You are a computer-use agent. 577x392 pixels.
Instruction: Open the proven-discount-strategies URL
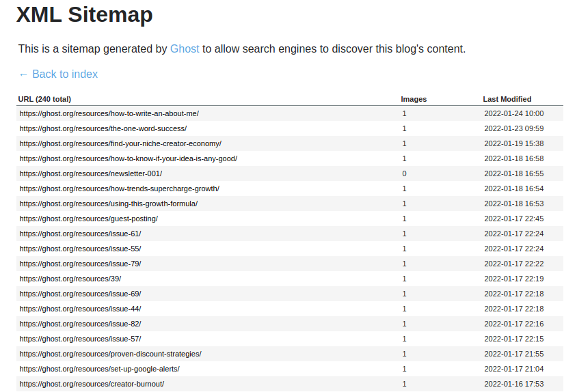tap(110, 354)
